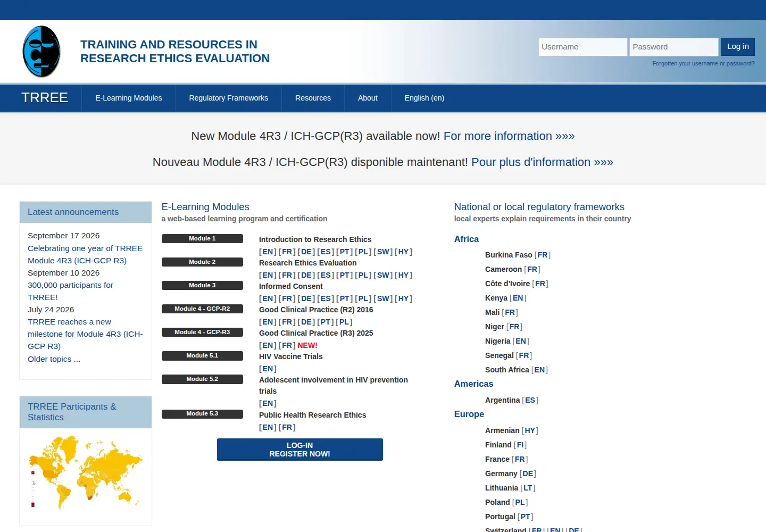Click the Module 1 badge
The image size is (766, 532).
tap(202, 239)
